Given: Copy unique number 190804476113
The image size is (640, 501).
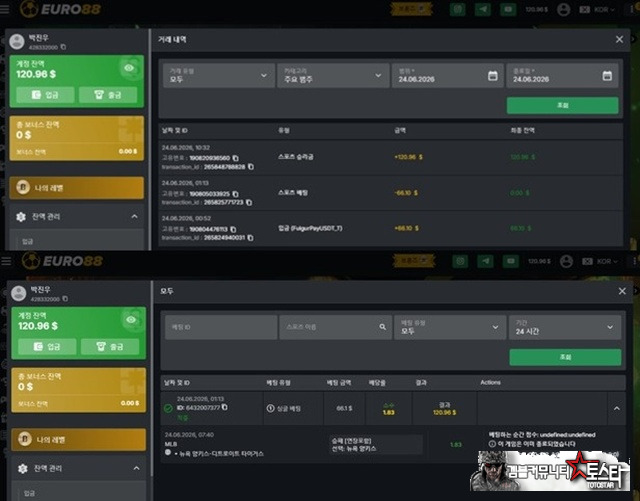Looking at the screenshot, I should pos(233,229).
